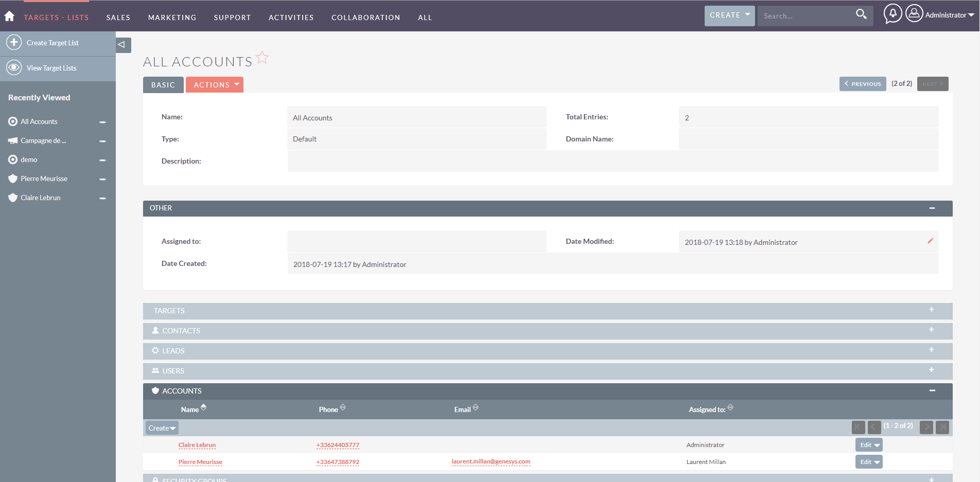Switch to the BASIC tab
The image size is (980, 482).
163,85
